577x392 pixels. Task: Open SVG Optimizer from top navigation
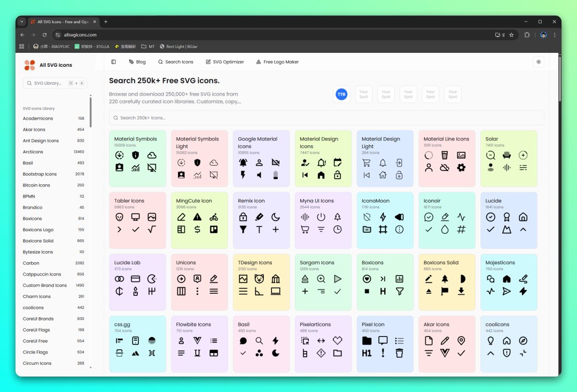coord(224,62)
